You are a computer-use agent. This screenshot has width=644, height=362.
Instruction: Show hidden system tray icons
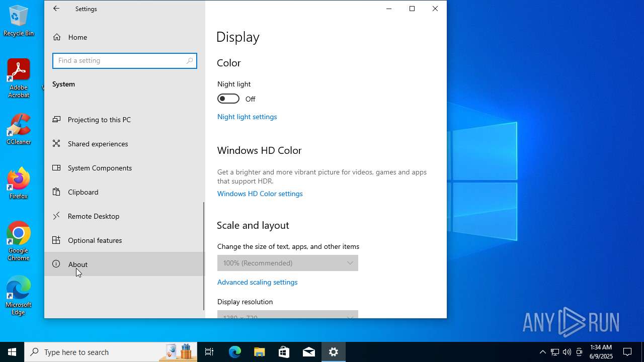[542, 352]
